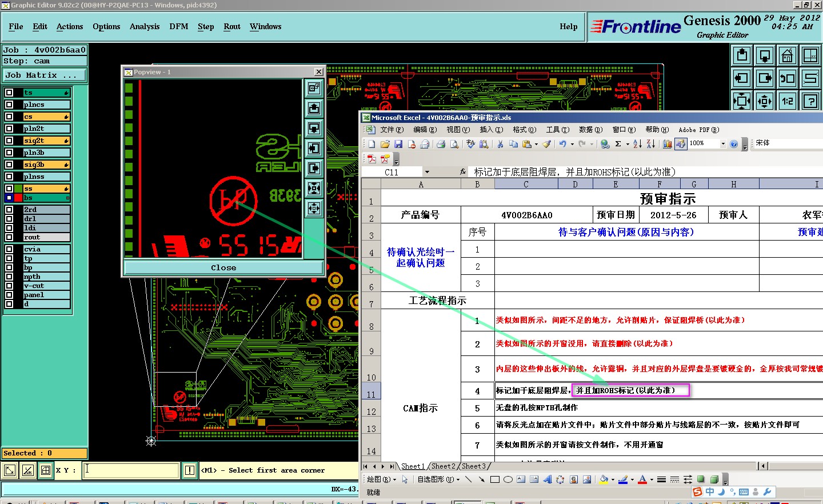Click the pan up icon in Popview
The height and width of the screenshot is (504, 823).
pyautogui.click(x=314, y=108)
